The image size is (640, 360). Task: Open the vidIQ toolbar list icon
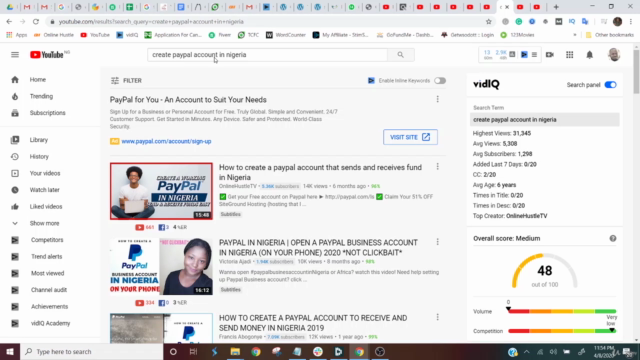pyautogui.click(x=534, y=55)
